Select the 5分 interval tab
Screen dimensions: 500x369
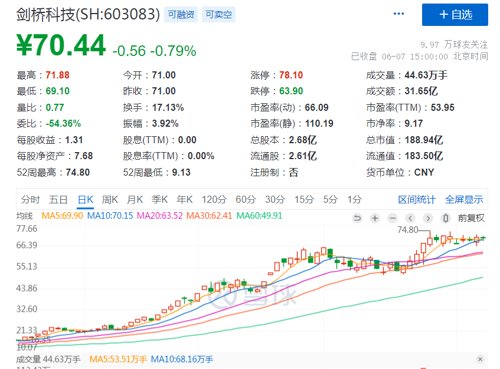click(x=330, y=200)
